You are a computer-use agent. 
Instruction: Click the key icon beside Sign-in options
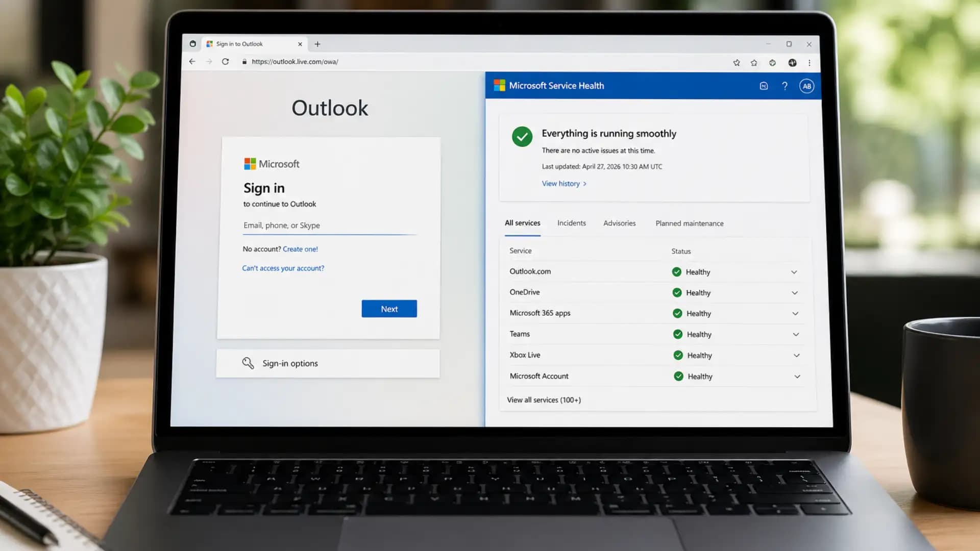pos(249,363)
